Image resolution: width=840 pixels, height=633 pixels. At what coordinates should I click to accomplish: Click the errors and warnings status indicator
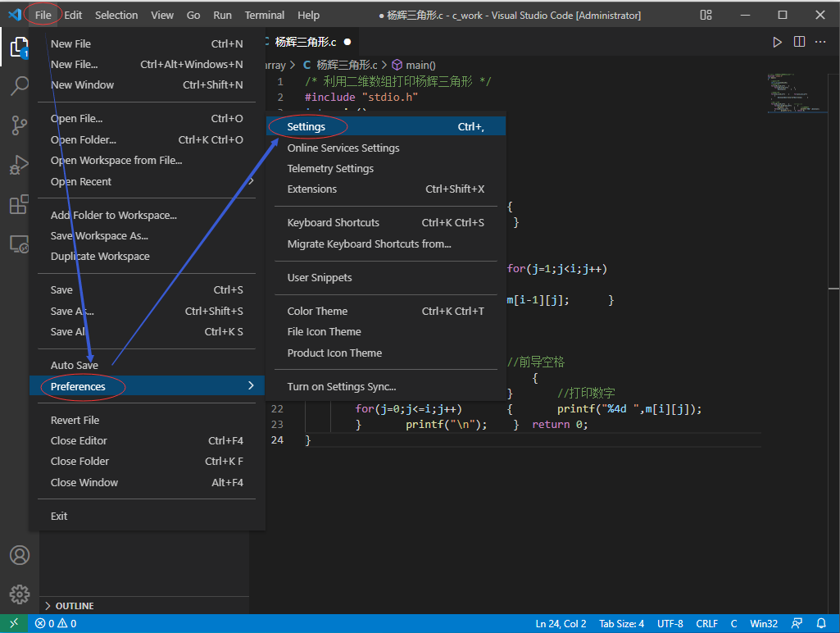[x=56, y=623]
